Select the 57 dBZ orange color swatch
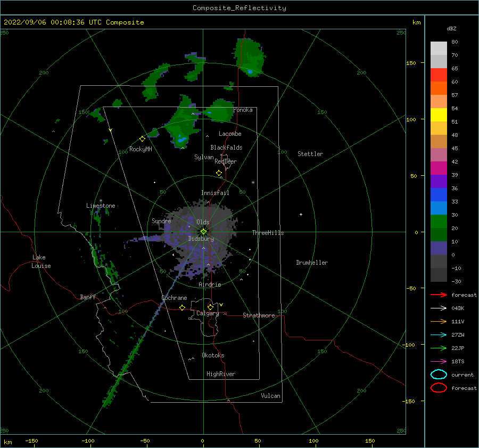The image size is (479, 448). pos(439,88)
